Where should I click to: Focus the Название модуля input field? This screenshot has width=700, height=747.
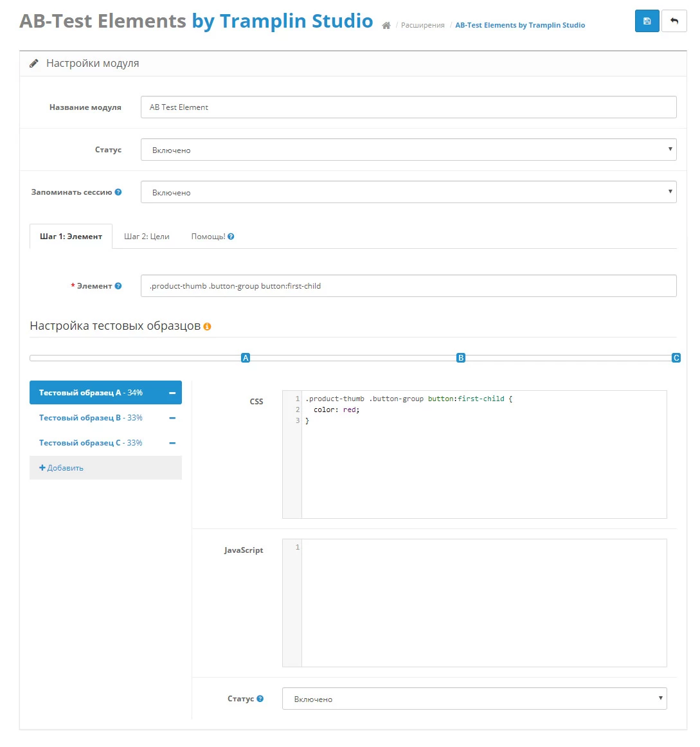click(x=408, y=107)
